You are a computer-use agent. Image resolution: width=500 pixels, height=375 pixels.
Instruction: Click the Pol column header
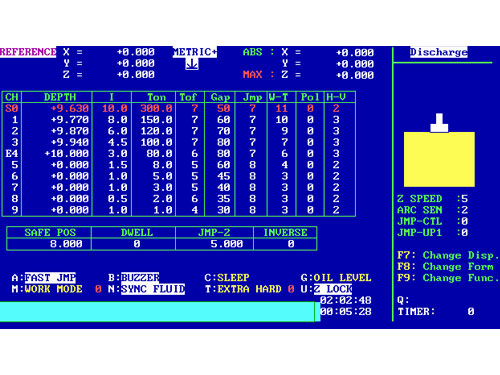click(310, 97)
